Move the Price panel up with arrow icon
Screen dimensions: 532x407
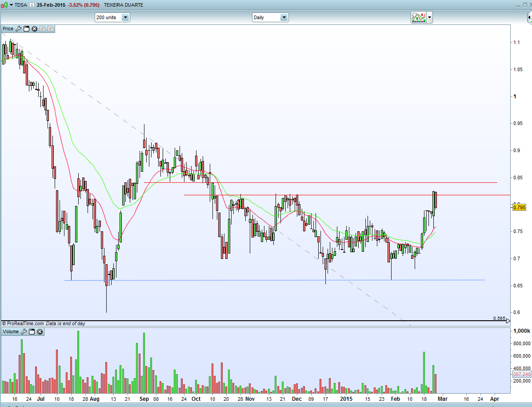point(50,29)
